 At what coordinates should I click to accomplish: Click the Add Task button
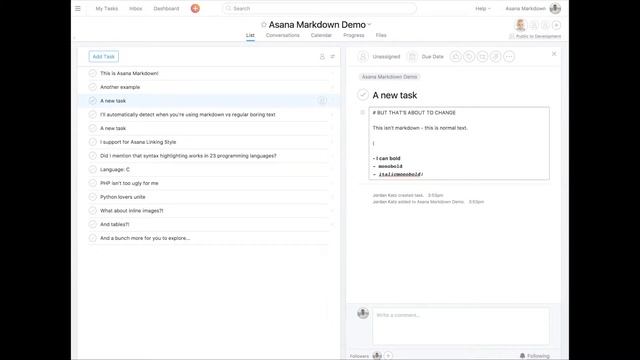coord(104,57)
